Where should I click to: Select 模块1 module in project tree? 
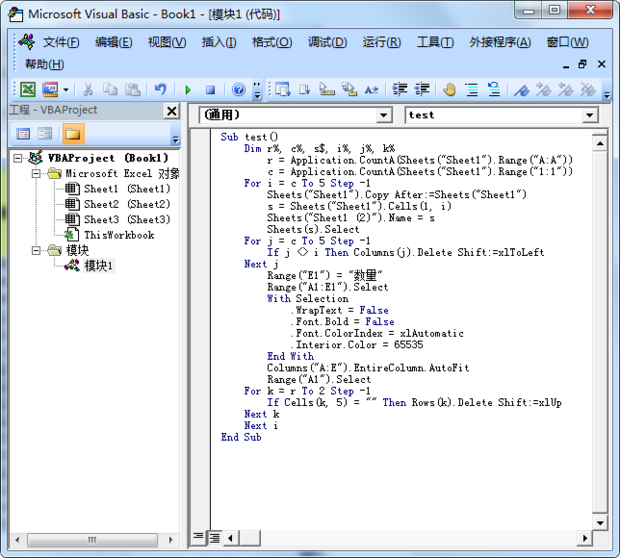[x=98, y=266]
